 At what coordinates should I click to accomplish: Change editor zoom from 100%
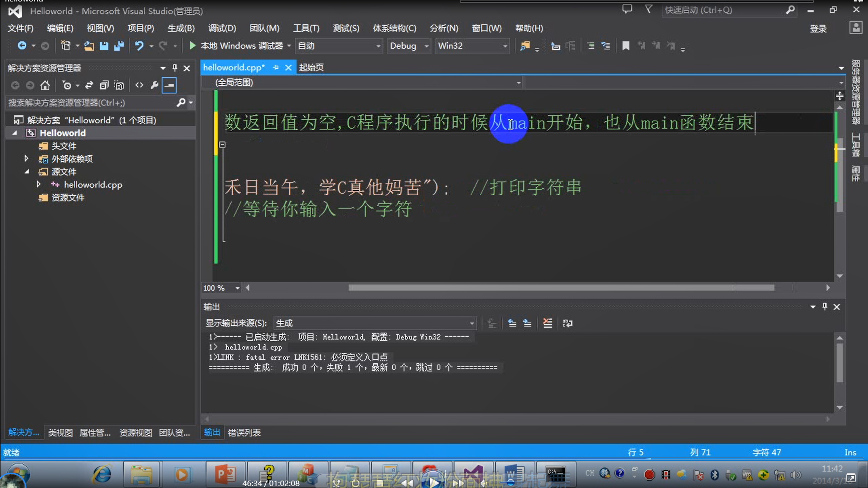tap(220, 288)
